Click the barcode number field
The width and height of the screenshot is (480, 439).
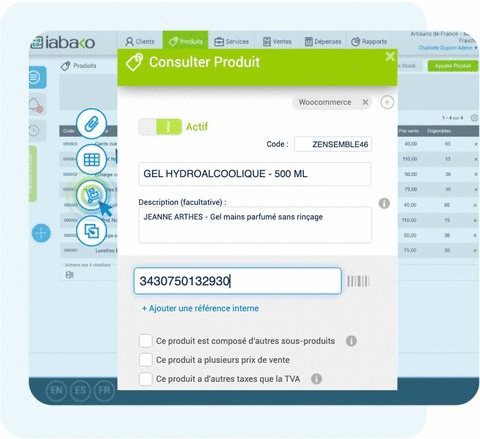238,281
